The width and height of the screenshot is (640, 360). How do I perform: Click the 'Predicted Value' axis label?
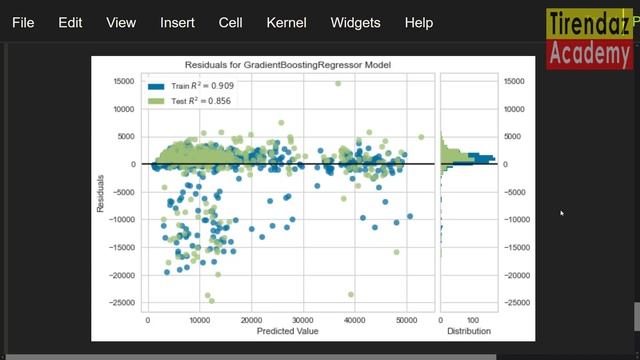[287, 331]
